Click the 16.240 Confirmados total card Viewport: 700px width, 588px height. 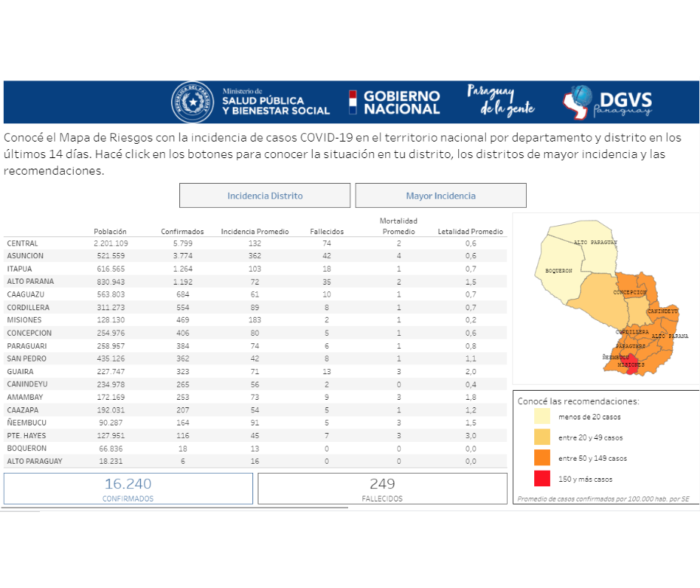point(128,488)
